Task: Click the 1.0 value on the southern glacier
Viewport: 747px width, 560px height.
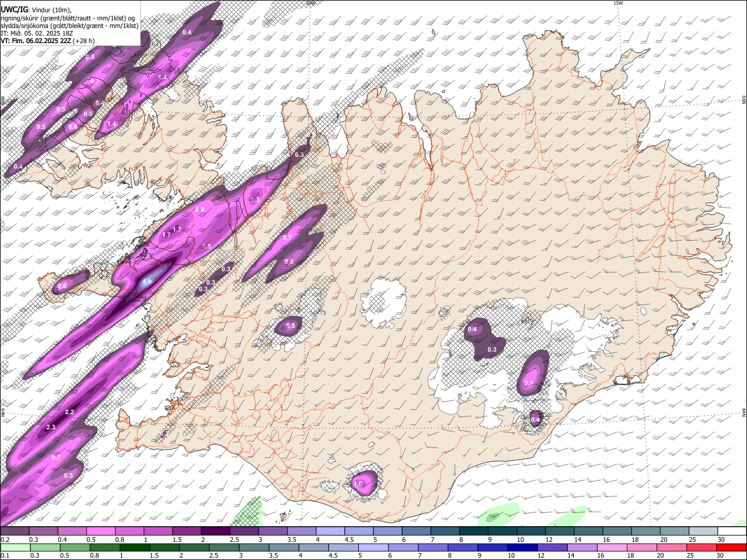Action: point(358,484)
